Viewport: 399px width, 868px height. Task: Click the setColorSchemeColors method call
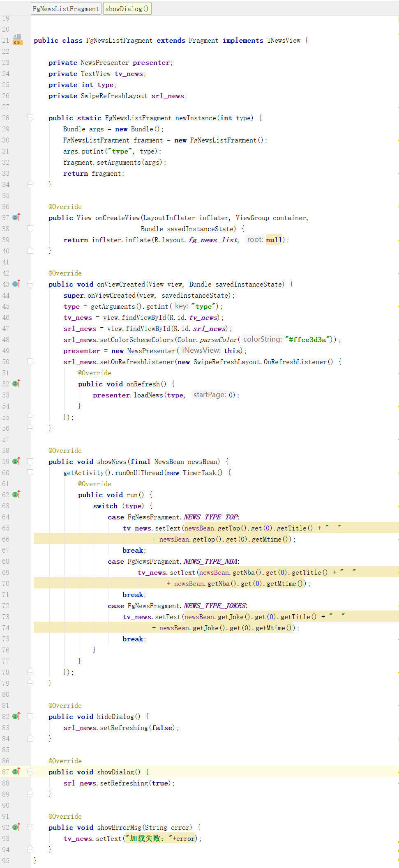[x=137, y=340]
